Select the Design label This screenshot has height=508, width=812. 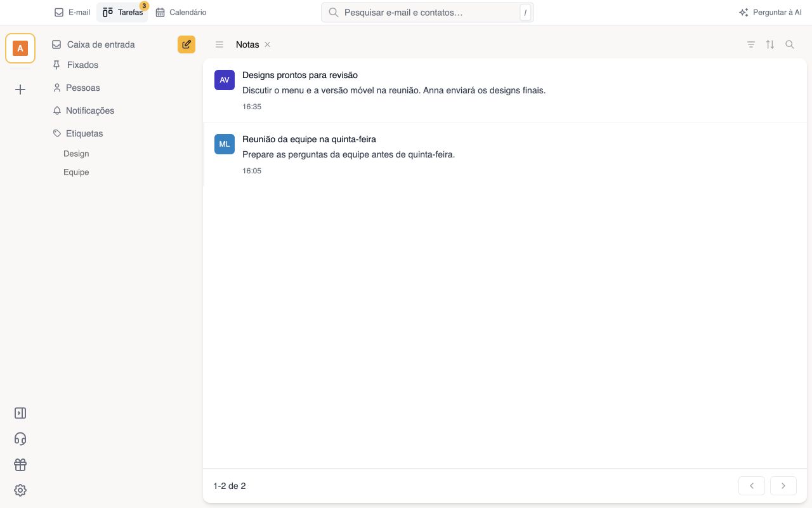click(x=76, y=154)
